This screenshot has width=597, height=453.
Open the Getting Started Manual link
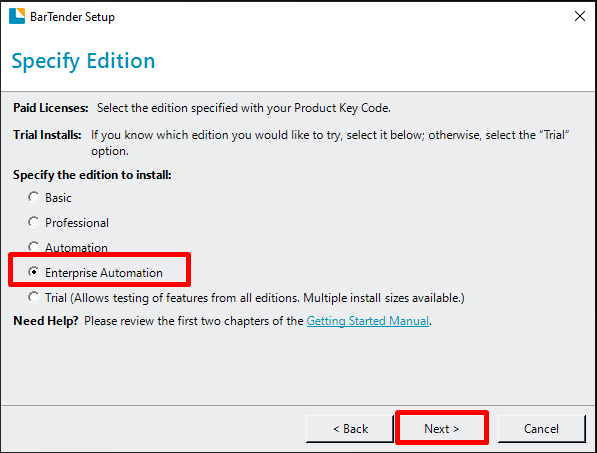[368, 321]
